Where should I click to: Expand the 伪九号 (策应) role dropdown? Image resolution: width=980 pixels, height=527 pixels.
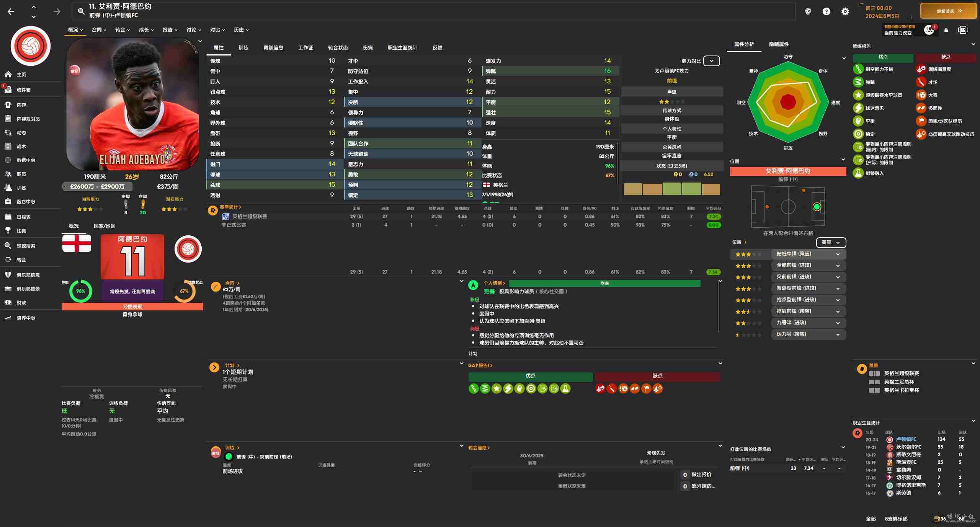point(808,334)
